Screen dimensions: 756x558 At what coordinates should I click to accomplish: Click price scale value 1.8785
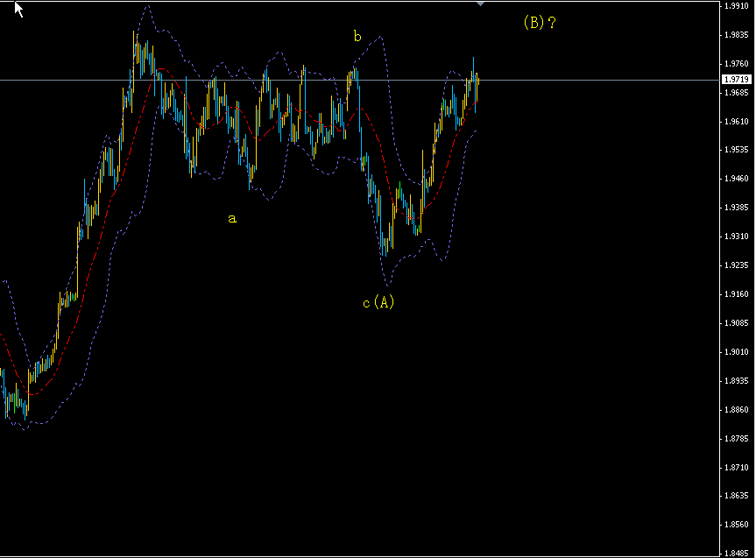point(737,438)
